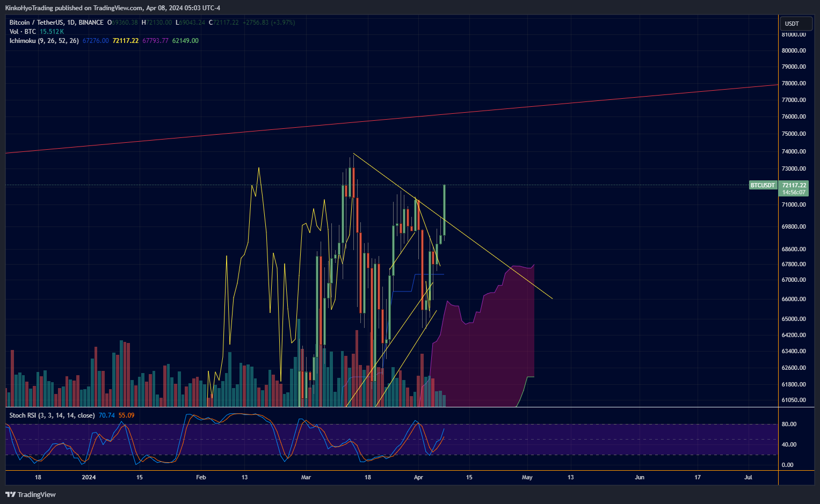This screenshot has width=820, height=504.
Task: Click the KinkoHyoTrading published header text
Action: [112, 8]
